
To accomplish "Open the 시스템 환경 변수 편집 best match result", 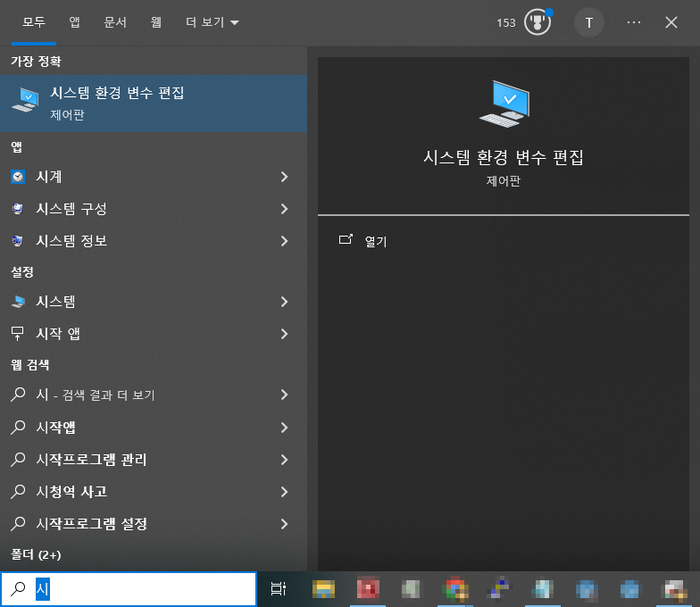I will tap(154, 104).
